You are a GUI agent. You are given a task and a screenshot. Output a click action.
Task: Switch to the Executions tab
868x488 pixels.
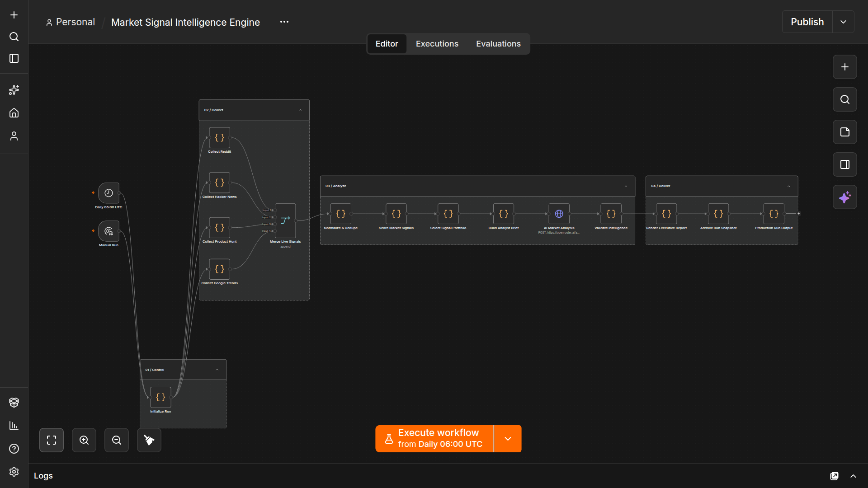click(437, 44)
